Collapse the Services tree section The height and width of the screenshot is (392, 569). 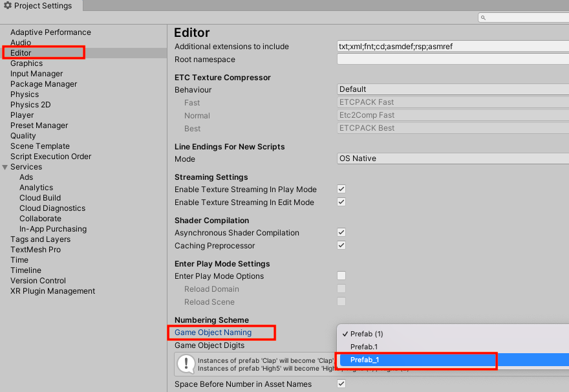pos(5,167)
